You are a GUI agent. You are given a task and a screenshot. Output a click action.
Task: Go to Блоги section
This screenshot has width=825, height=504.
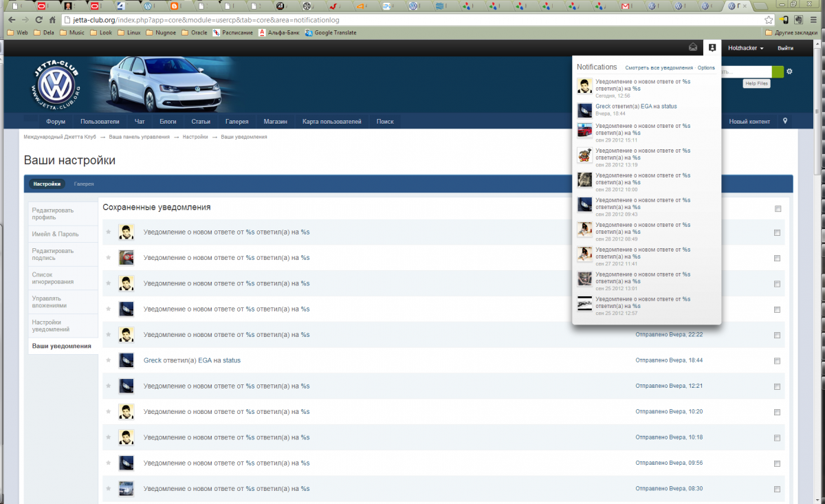coord(168,122)
